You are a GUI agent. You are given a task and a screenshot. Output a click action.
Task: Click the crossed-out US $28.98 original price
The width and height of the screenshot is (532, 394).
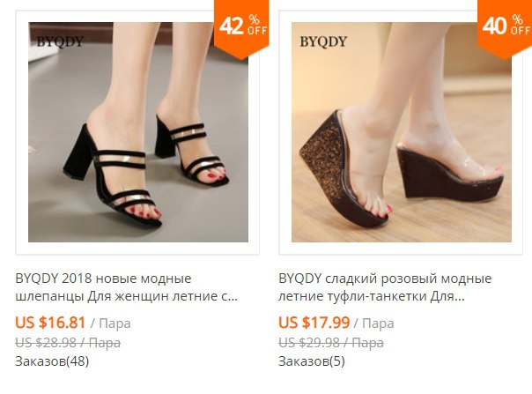(x=68, y=343)
